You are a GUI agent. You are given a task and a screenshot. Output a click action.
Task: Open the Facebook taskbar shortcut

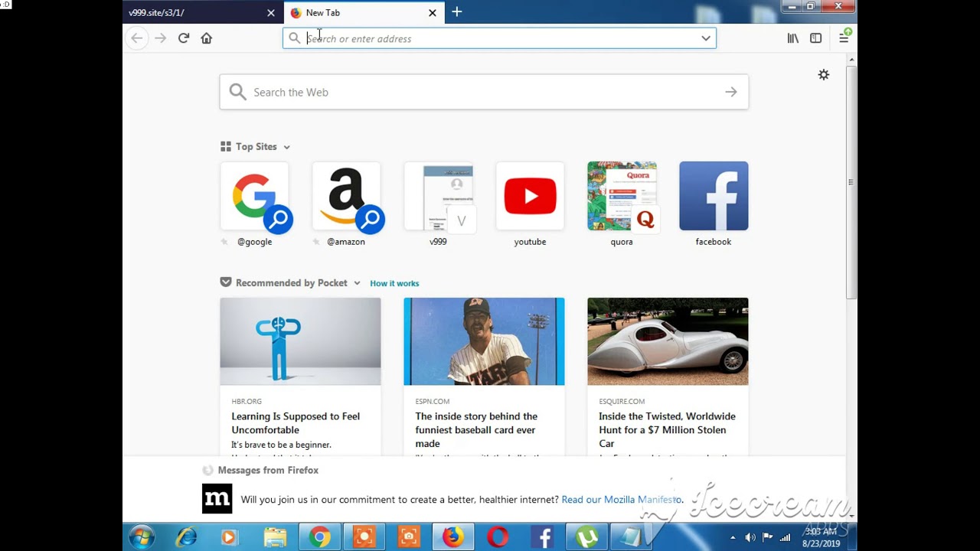coord(543,537)
